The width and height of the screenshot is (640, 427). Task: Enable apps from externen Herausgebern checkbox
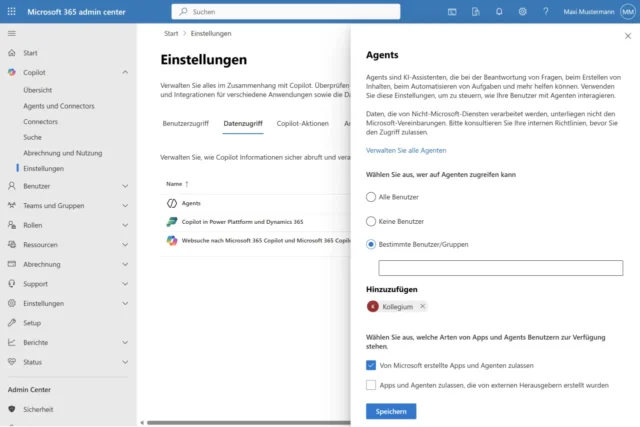[371, 385]
